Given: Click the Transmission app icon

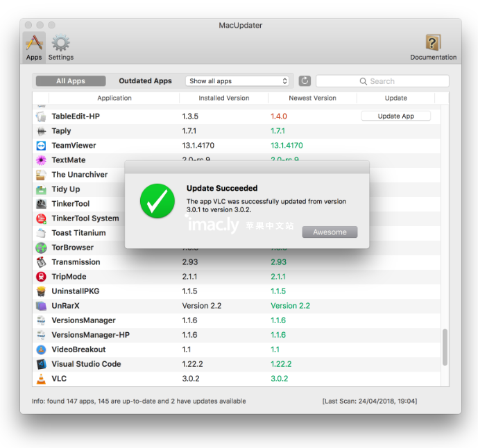Looking at the screenshot, I should pos(41,262).
